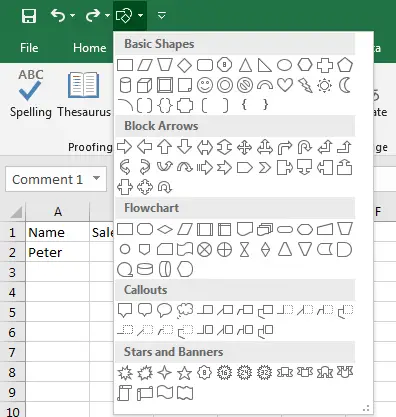
Task: Click the Redo arrow icon
Action: 92,15
